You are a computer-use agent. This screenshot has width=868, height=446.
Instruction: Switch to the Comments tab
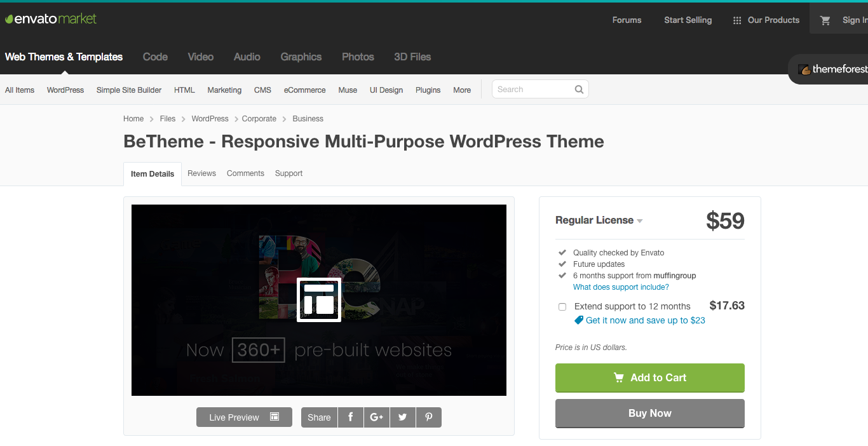tap(245, 173)
